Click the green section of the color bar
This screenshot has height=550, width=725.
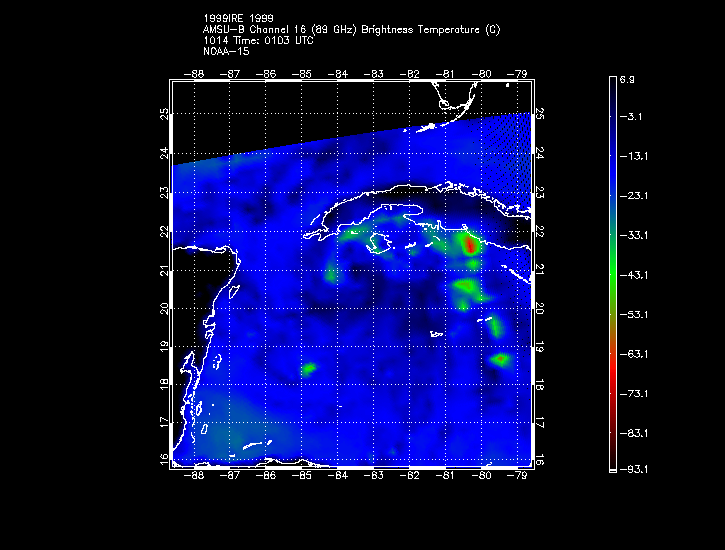(613, 277)
